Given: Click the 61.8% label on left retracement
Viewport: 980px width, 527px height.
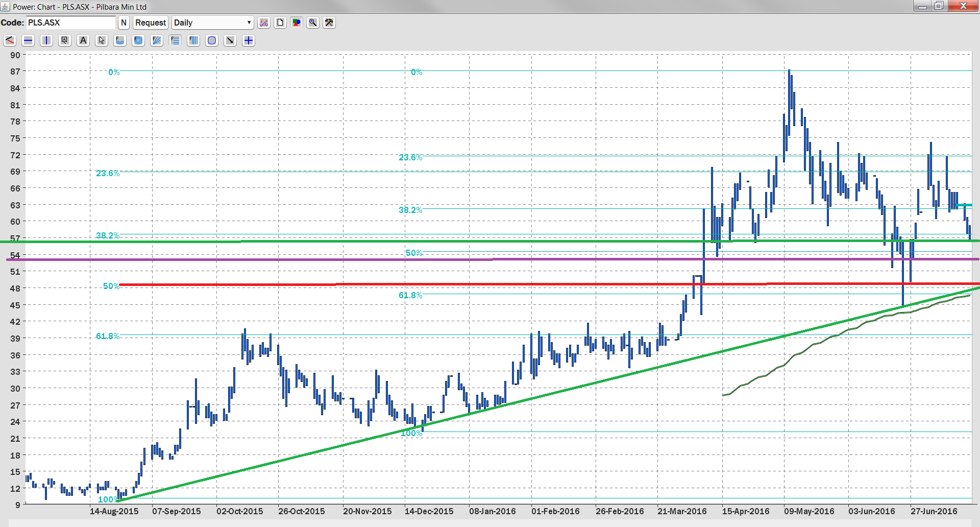Looking at the screenshot, I should coord(108,336).
